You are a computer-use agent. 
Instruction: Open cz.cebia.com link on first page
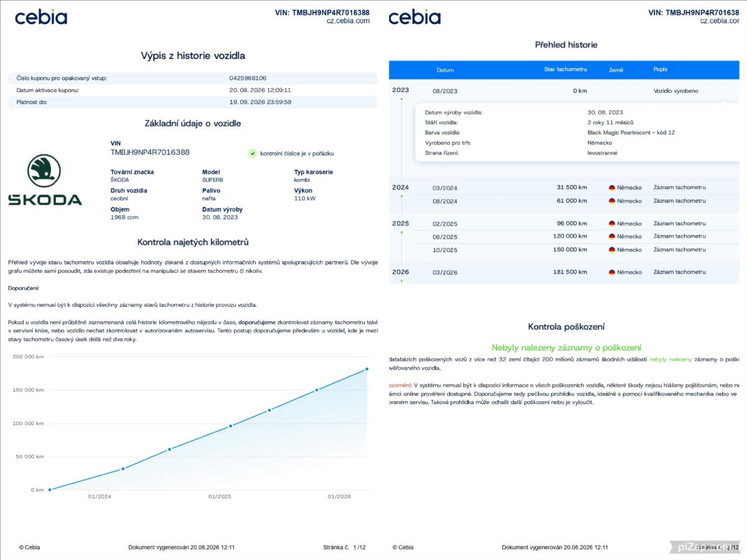348,21
